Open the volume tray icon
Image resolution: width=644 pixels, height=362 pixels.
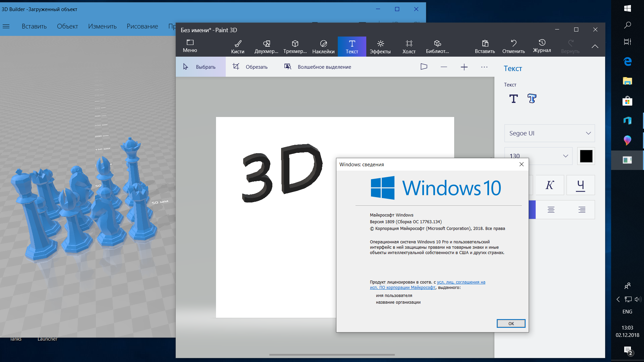(638, 299)
